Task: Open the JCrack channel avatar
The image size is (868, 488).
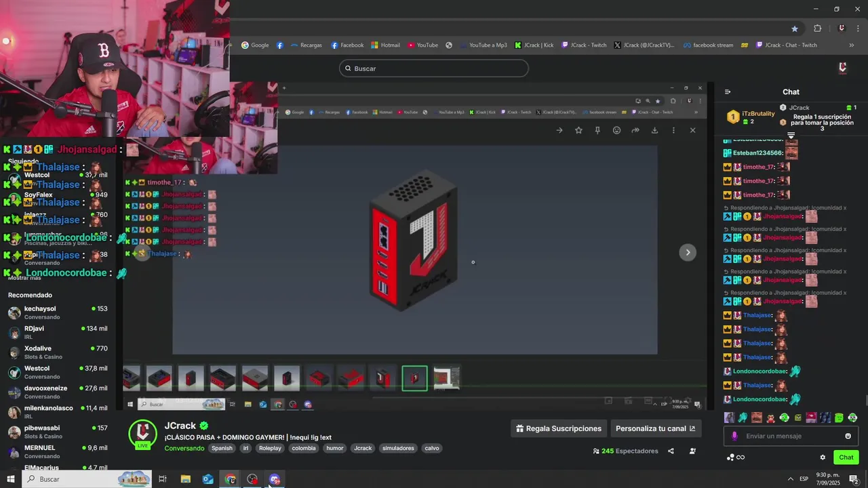Action: coord(142,434)
